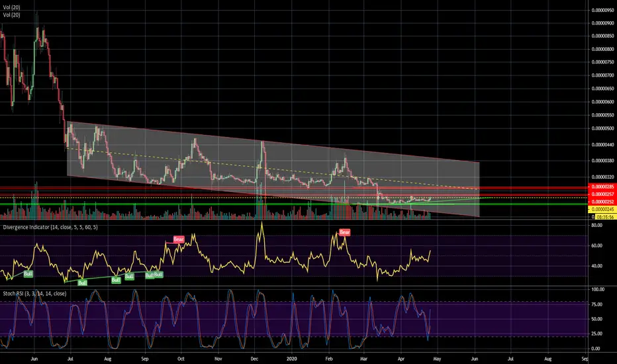Click the Nov label on time axis
The height and width of the screenshot is (364, 617).
click(x=218, y=359)
